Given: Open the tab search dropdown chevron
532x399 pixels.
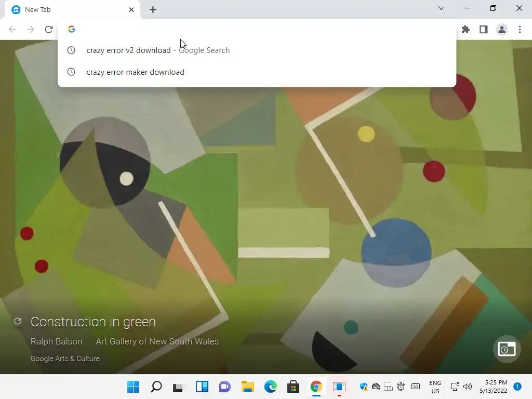Looking at the screenshot, I should [x=441, y=8].
